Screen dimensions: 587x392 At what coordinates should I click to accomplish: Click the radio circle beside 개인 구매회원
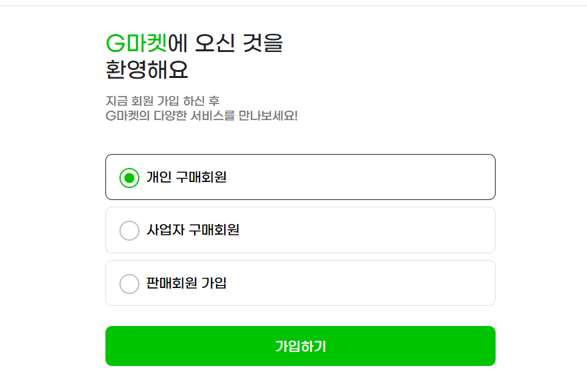pos(130,177)
